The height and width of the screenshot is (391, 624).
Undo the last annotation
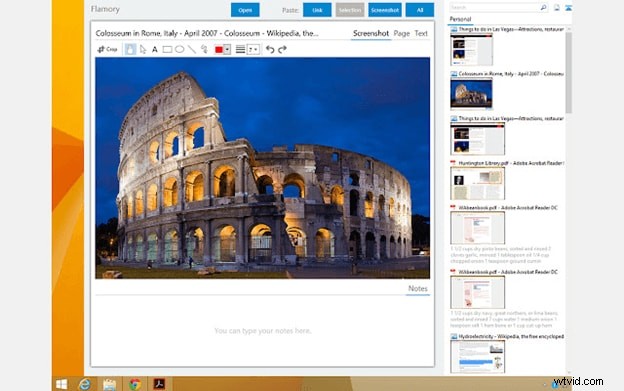pyautogui.click(x=270, y=49)
